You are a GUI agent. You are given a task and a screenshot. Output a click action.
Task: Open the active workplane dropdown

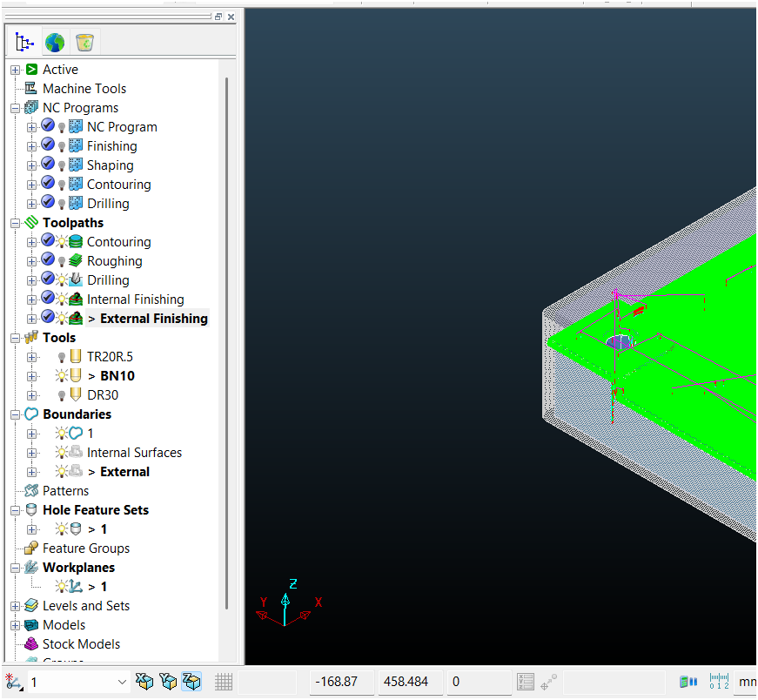pos(122,682)
